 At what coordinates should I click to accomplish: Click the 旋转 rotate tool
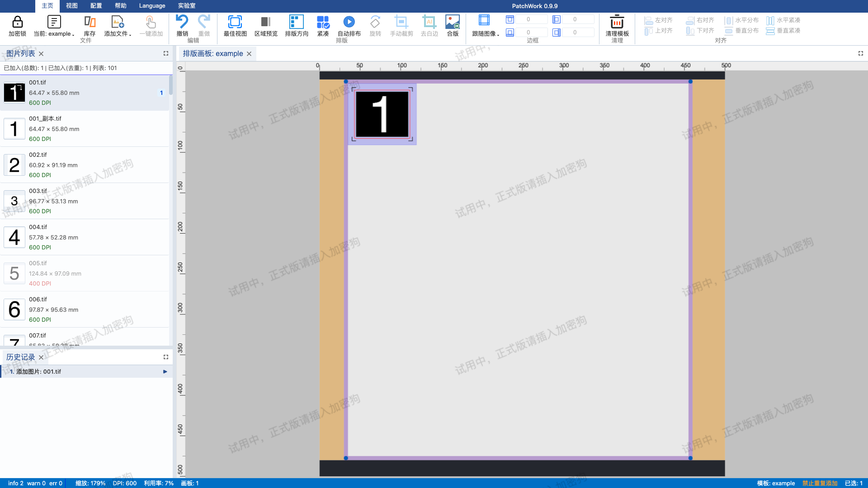pos(375,26)
